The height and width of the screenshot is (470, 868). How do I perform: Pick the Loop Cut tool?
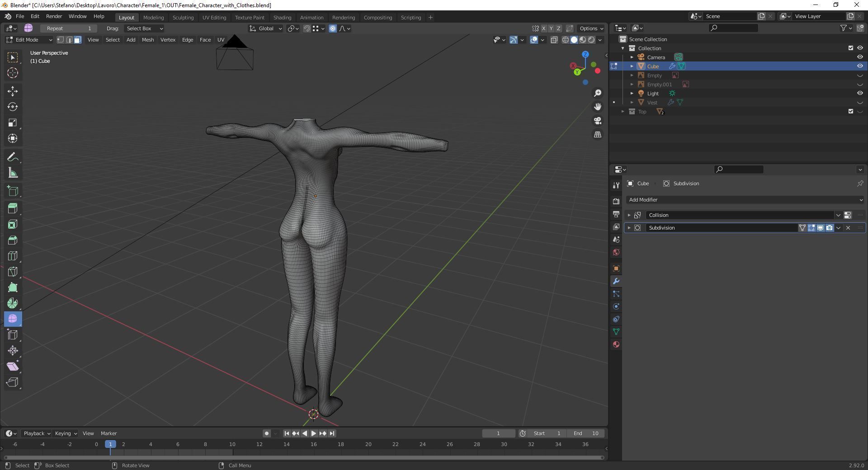tap(13, 256)
